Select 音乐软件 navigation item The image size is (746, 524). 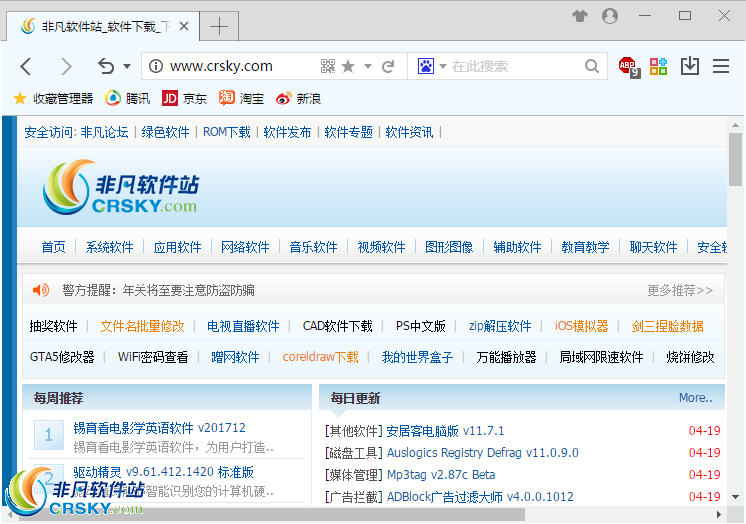314,247
